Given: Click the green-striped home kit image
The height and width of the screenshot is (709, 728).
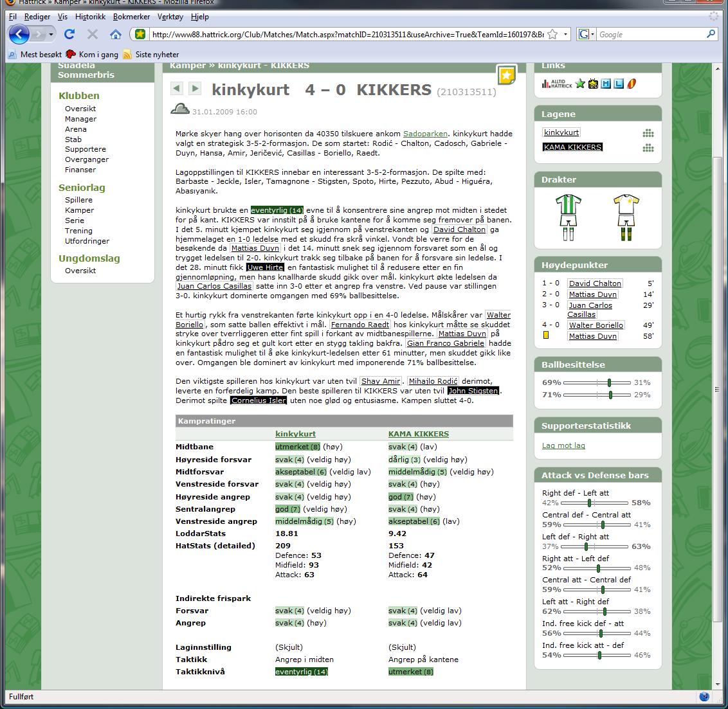Looking at the screenshot, I should [569, 217].
